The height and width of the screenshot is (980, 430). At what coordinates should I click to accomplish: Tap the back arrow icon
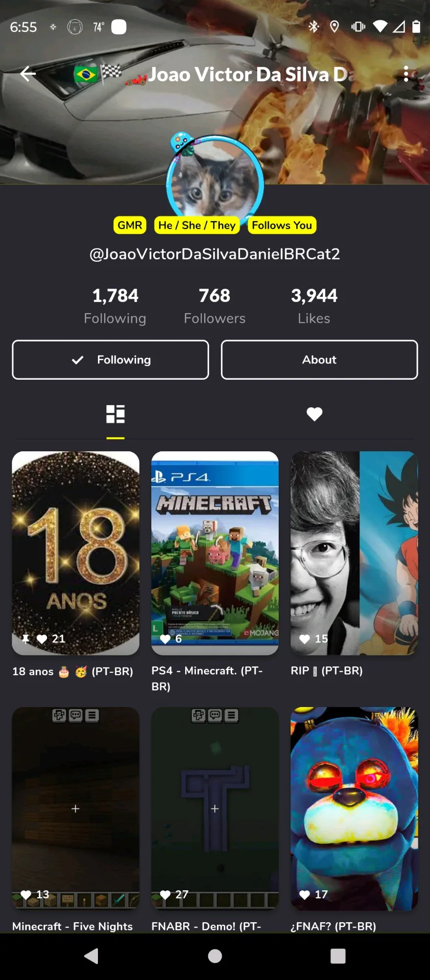pyautogui.click(x=28, y=74)
